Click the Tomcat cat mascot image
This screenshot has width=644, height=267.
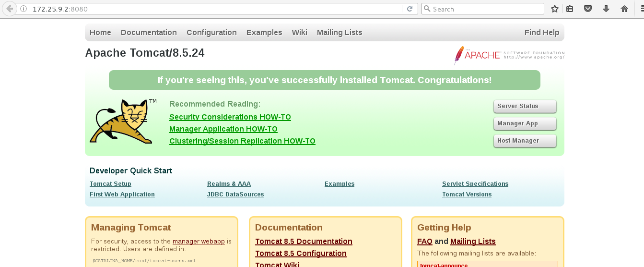tap(123, 121)
